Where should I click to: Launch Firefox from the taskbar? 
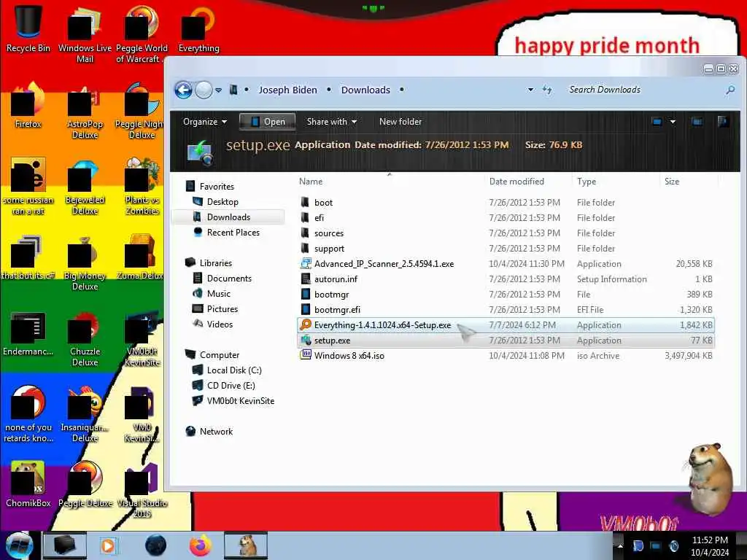click(x=200, y=545)
